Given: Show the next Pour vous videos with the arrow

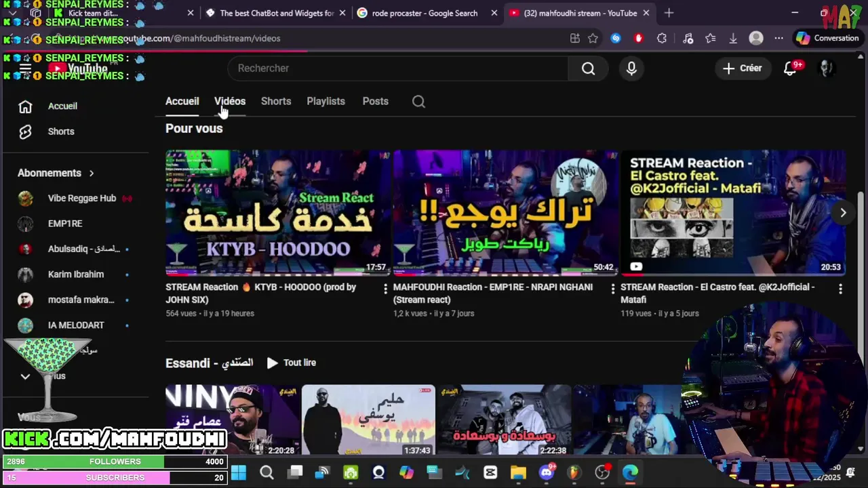Looking at the screenshot, I should (x=843, y=213).
